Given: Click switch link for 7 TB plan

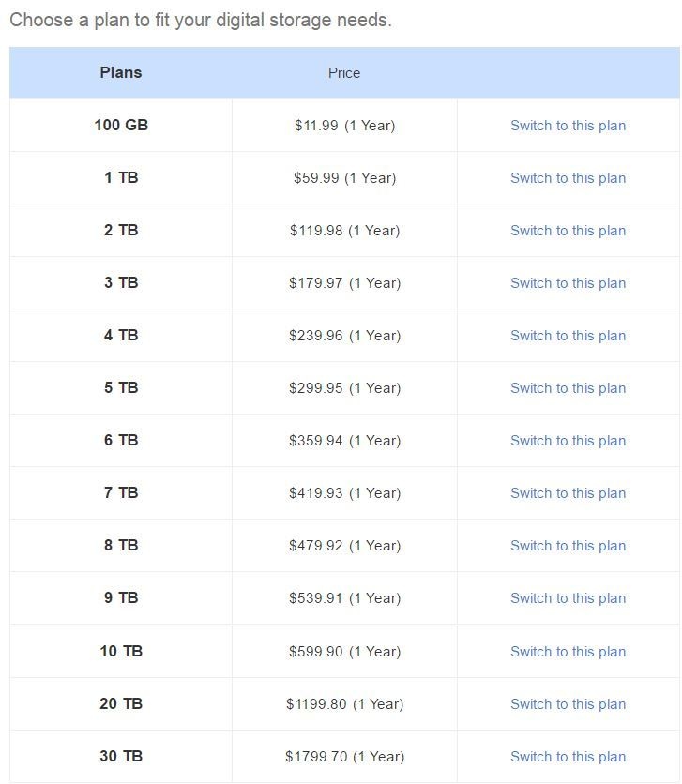Looking at the screenshot, I should point(568,493).
